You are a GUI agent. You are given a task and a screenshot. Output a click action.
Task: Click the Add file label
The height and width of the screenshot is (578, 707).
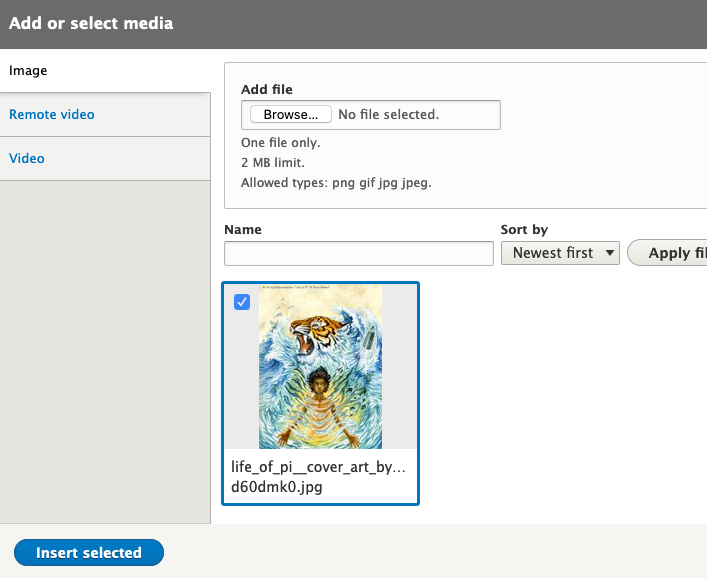tap(267, 89)
